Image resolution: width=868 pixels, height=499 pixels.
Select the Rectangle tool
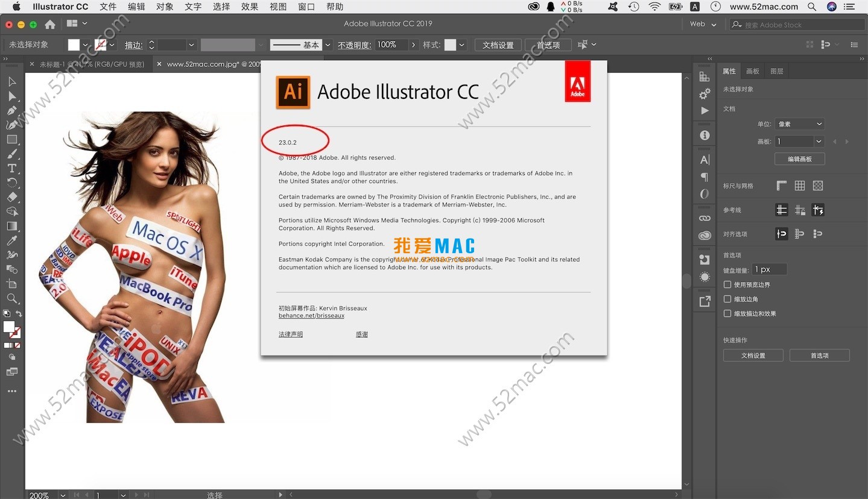[12, 139]
